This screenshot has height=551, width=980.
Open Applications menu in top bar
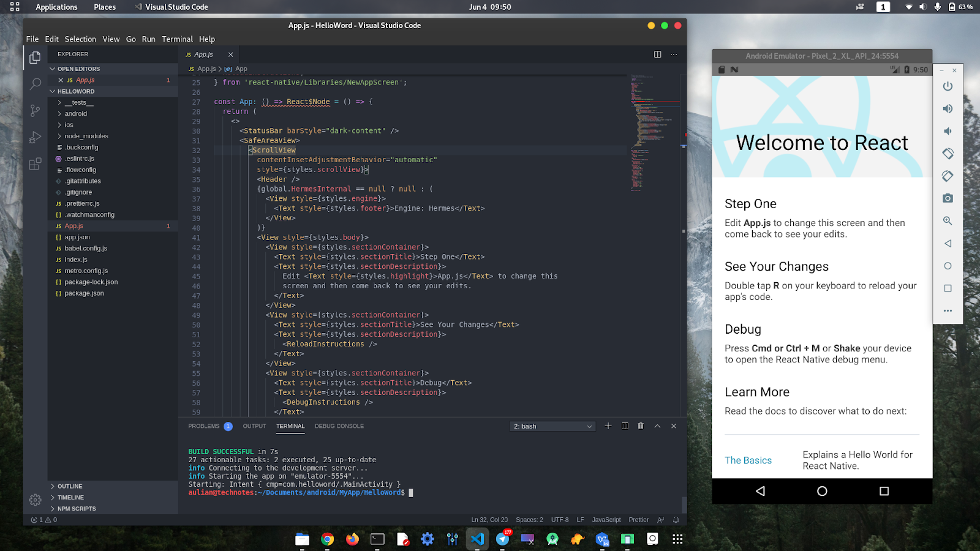pyautogui.click(x=56, y=7)
